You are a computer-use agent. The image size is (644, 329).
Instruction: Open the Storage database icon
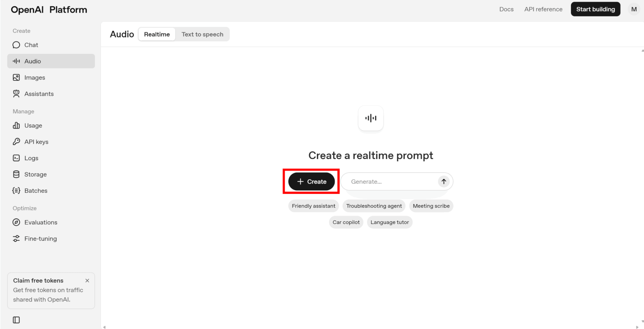pyautogui.click(x=16, y=174)
